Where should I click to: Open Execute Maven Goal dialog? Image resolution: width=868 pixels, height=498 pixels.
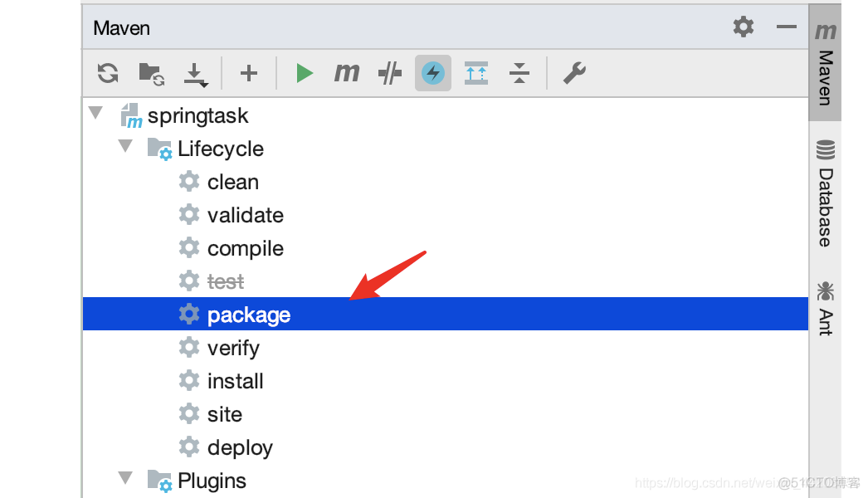347,73
